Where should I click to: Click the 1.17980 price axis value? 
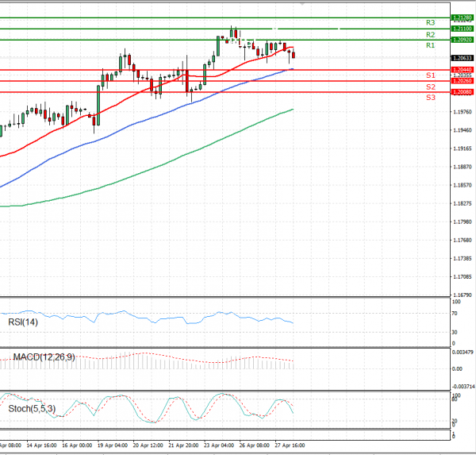click(463, 222)
